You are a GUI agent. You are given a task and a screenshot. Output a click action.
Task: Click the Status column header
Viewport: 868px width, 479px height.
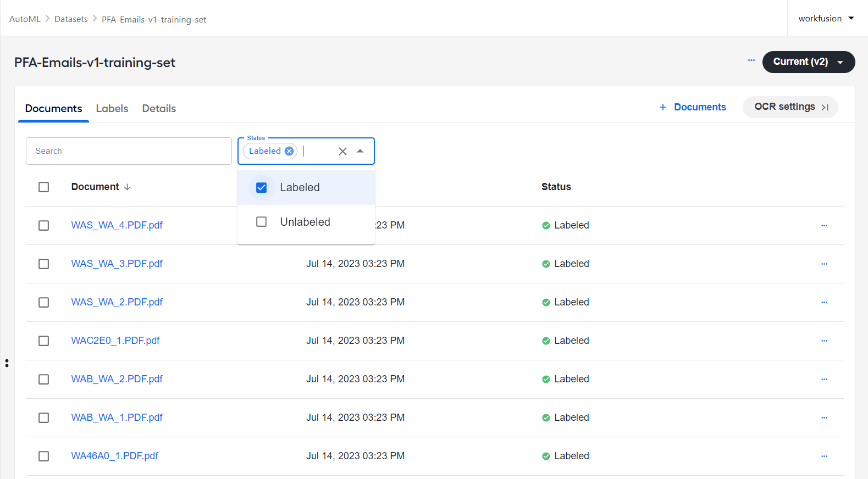[x=556, y=187]
